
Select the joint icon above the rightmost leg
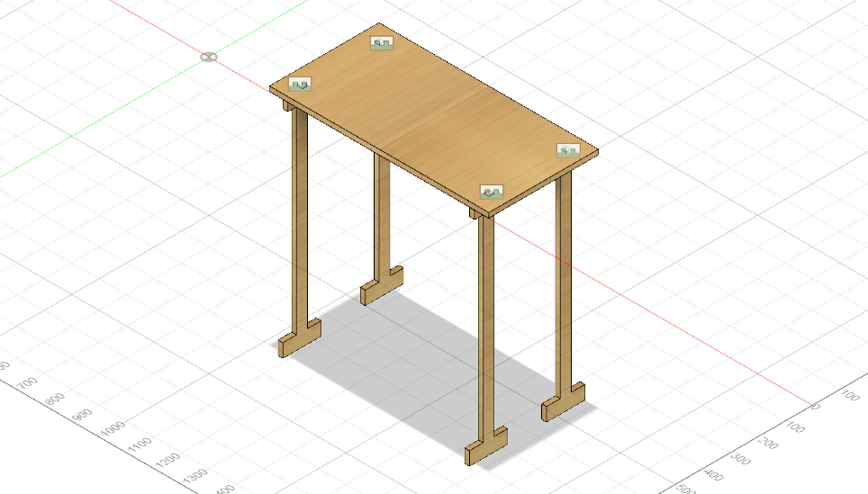tap(568, 150)
